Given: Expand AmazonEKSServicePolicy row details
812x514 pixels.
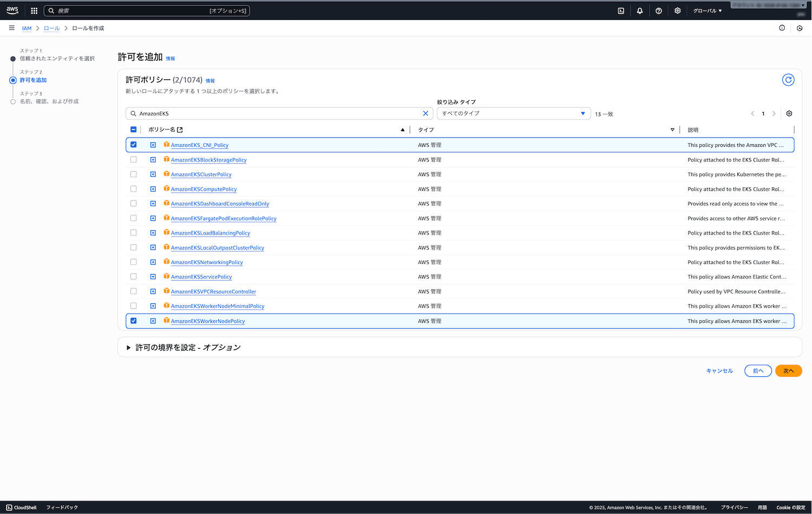Looking at the screenshot, I should [153, 277].
